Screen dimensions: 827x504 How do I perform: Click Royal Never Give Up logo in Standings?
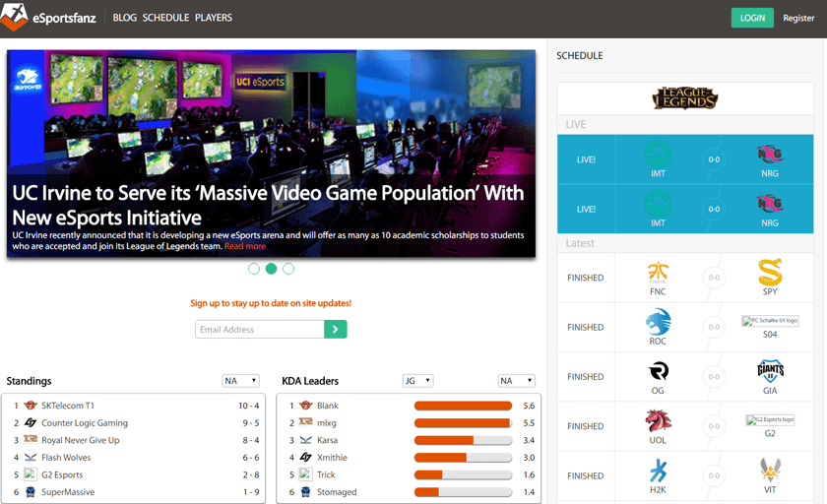pyautogui.click(x=31, y=440)
